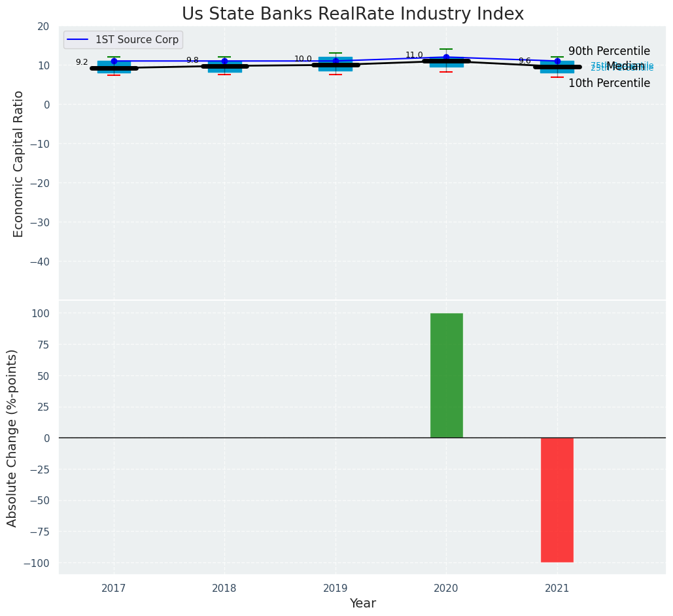Select the 2019 box plot box
Image resolution: width=673 pixels, height=616 pixels.
coord(336,64)
